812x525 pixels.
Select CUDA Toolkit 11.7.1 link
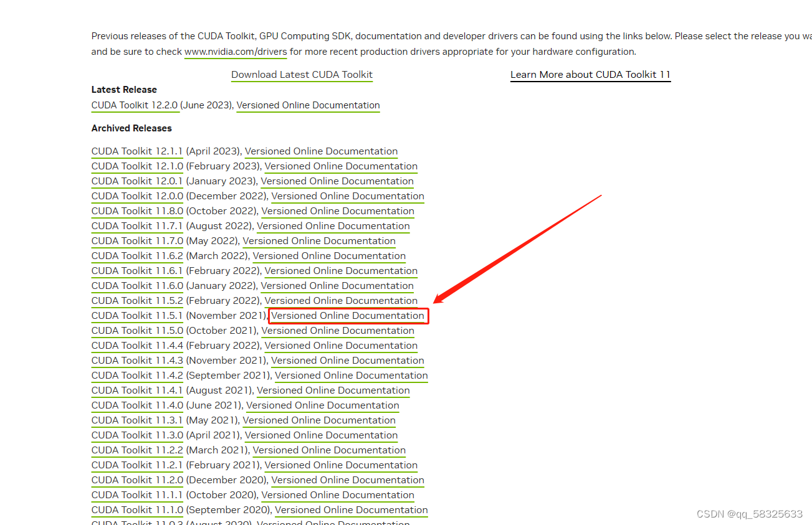137,226
